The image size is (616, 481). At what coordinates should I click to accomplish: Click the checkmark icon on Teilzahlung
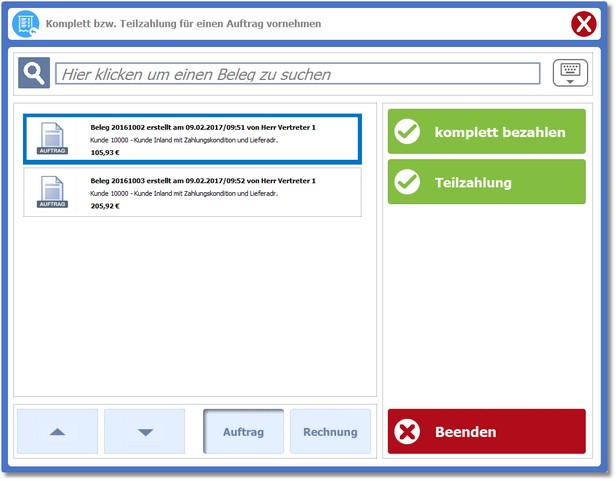(x=407, y=182)
